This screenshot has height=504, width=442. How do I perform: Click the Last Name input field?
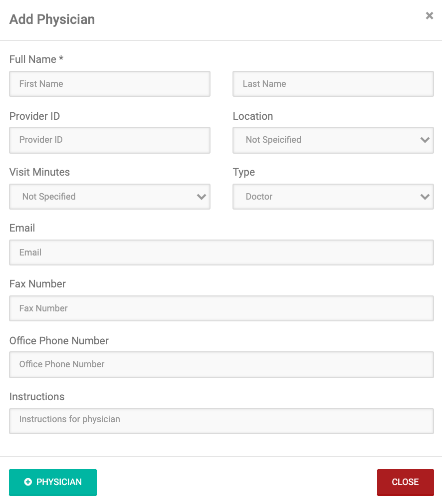(x=333, y=84)
